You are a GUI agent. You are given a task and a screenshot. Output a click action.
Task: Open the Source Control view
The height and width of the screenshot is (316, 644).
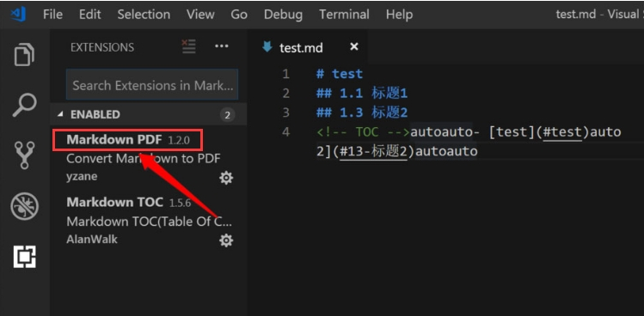click(25, 155)
